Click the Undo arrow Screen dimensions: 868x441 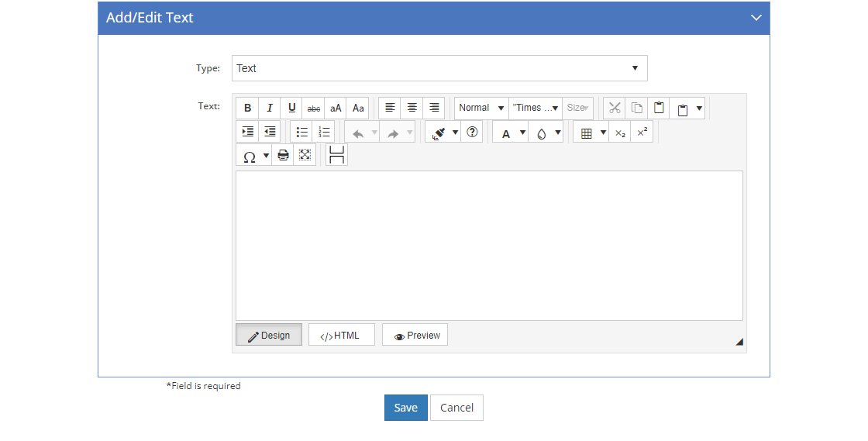click(x=358, y=133)
